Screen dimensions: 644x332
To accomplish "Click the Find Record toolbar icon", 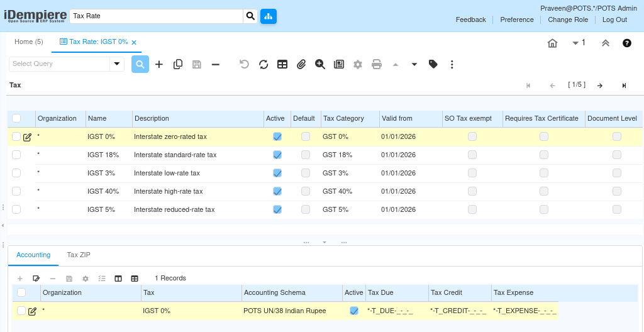I will tap(140, 64).
